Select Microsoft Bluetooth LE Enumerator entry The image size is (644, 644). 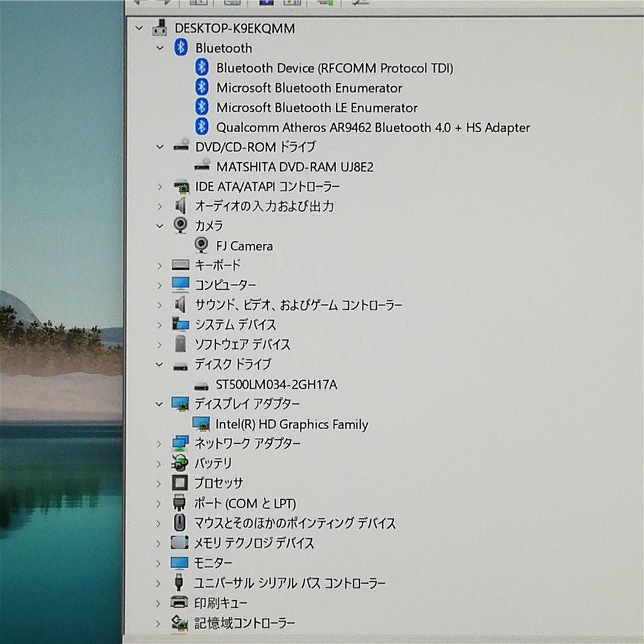(317, 108)
